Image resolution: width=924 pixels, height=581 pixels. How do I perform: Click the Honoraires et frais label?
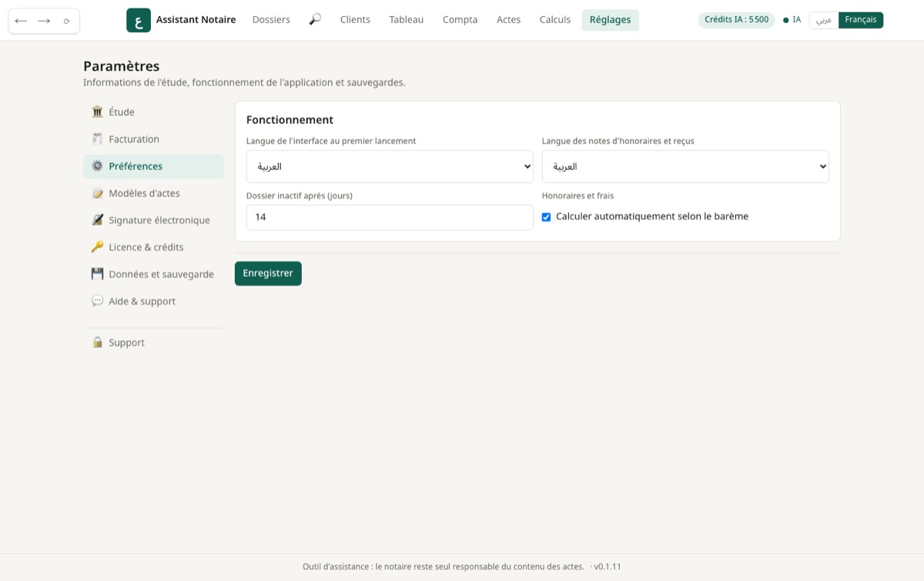(577, 196)
